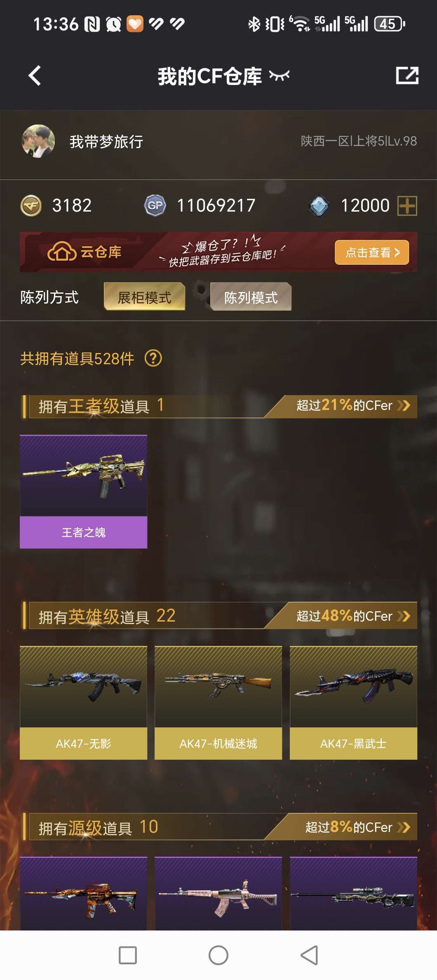The width and height of the screenshot is (437, 980).
Task: Add diamonds with the plus icon
Action: [407, 205]
